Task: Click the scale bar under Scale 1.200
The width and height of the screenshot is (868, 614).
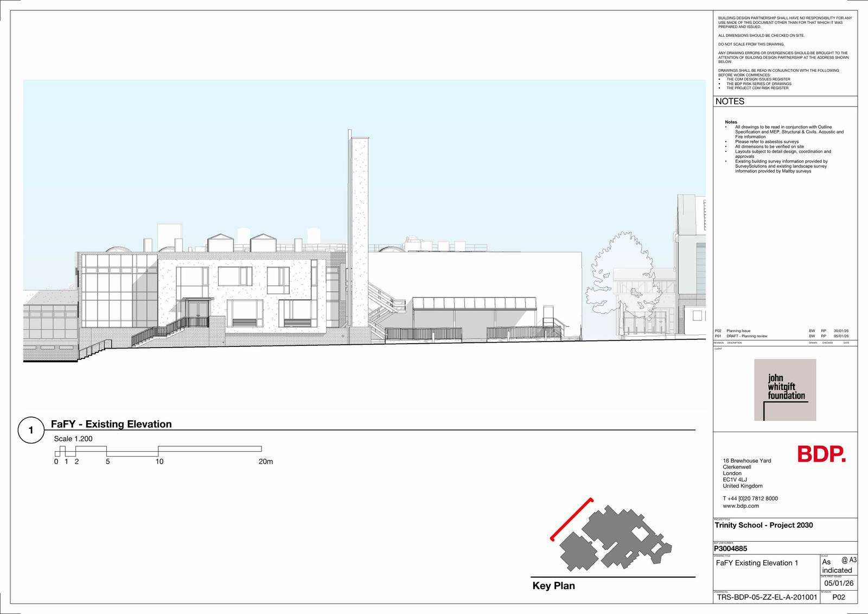Action: 158,451
